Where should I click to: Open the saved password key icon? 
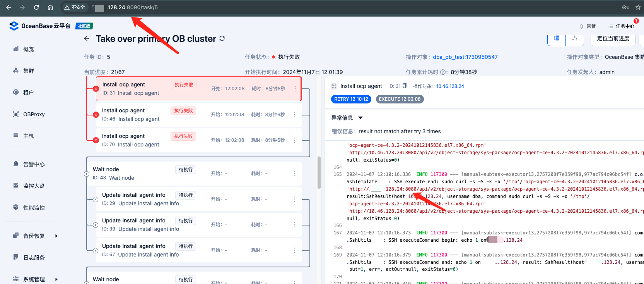[625, 7]
